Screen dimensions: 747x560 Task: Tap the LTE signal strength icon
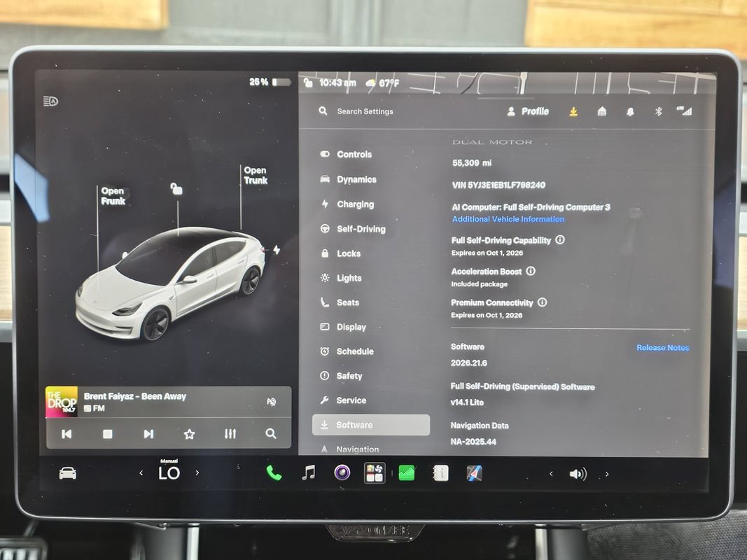684,111
